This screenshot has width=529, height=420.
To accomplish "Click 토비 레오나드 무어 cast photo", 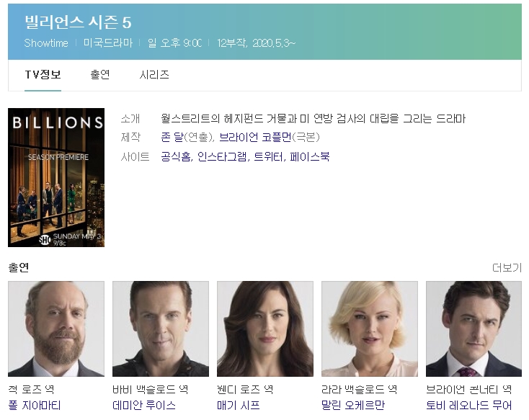I will click(x=474, y=329).
